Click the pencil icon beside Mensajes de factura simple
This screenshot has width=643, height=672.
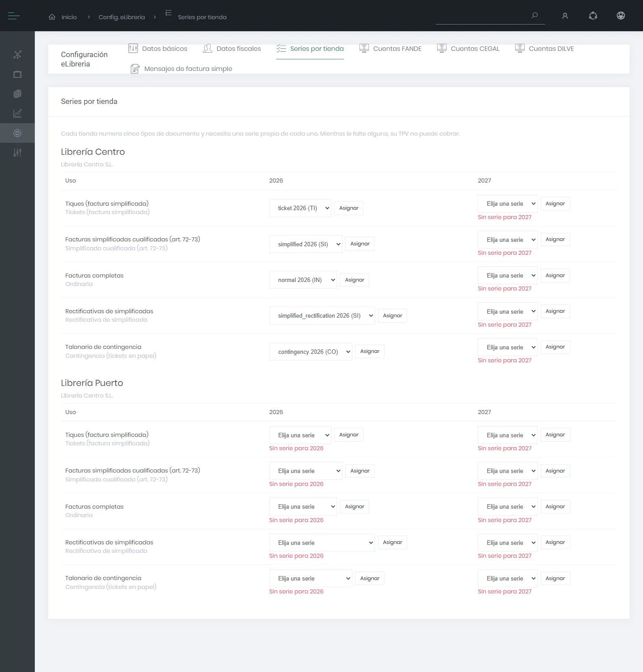135,69
